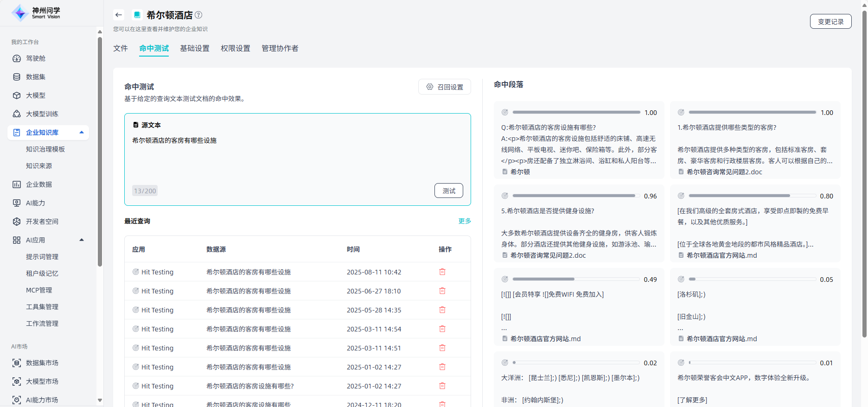Delete the query dated 2025-08-11 10:42
868x407 pixels.
pos(442,272)
